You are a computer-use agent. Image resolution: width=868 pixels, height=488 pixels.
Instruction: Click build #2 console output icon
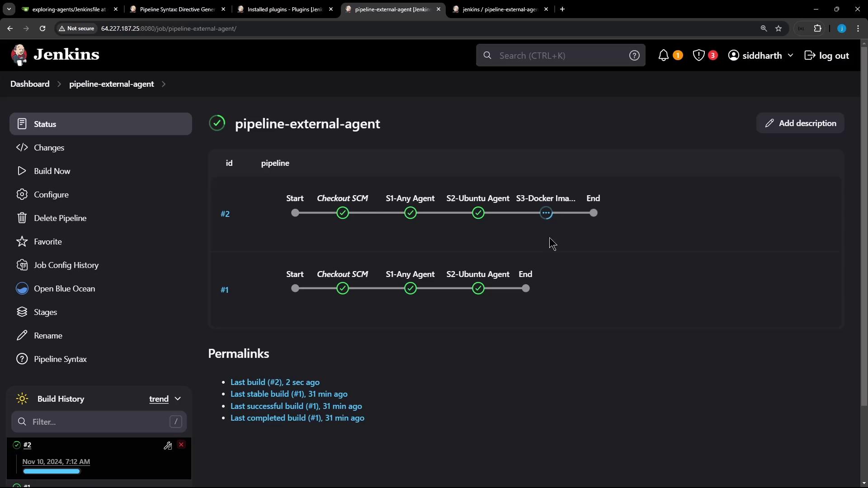tap(168, 446)
